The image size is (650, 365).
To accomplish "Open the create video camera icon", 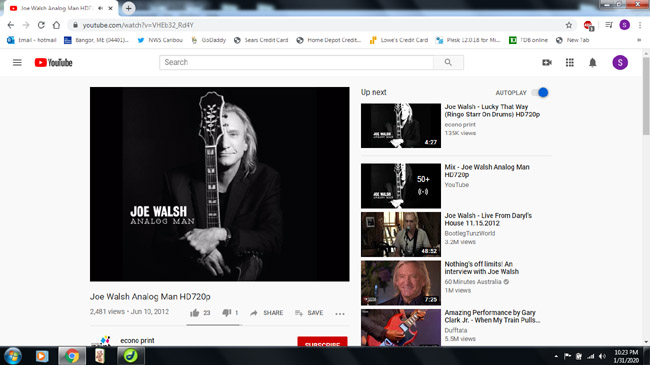I will (547, 63).
